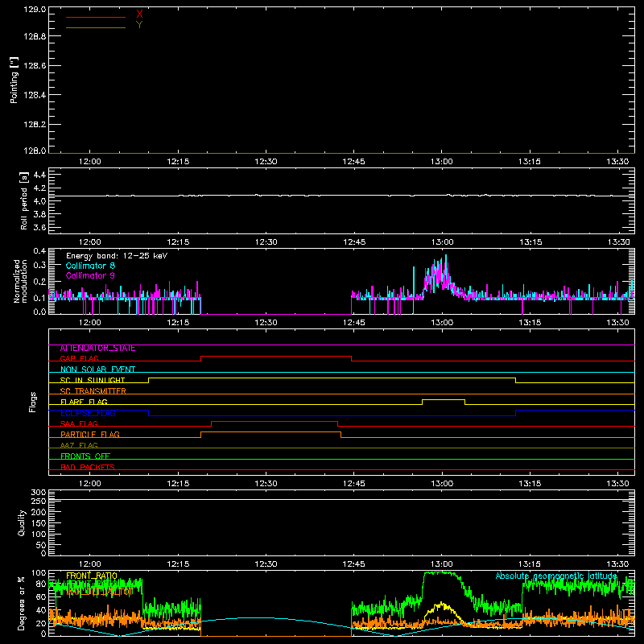Click 12:30 time label under Roll period plot
The width and height of the screenshot is (644, 644).
[266, 242]
